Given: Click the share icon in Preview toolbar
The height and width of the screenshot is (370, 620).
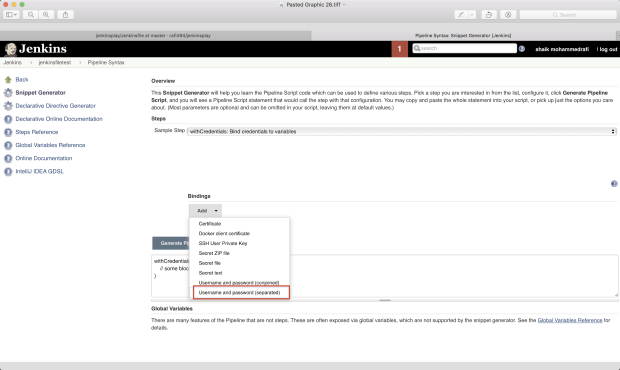Looking at the screenshot, I should point(65,15).
